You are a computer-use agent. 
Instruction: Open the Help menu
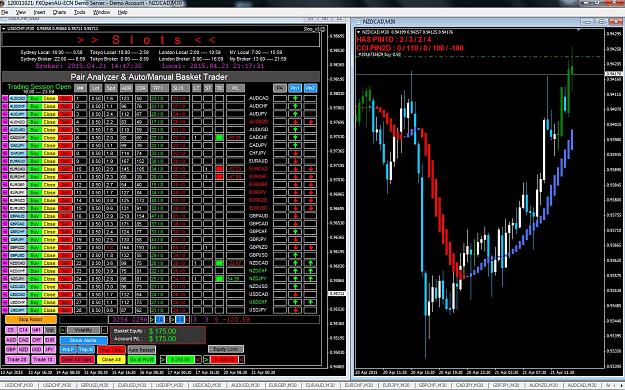122,12
